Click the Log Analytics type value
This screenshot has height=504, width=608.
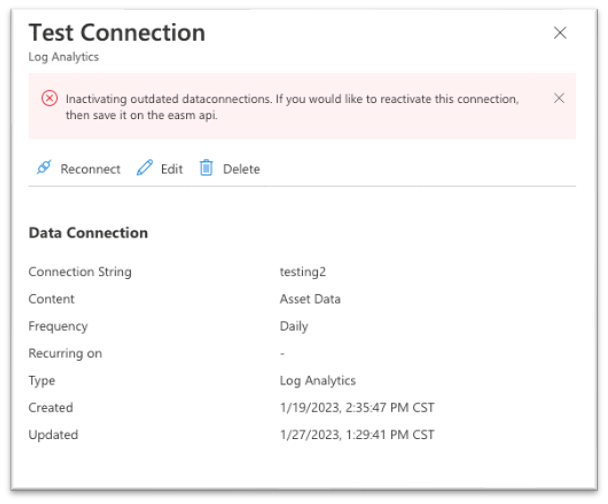(x=318, y=381)
